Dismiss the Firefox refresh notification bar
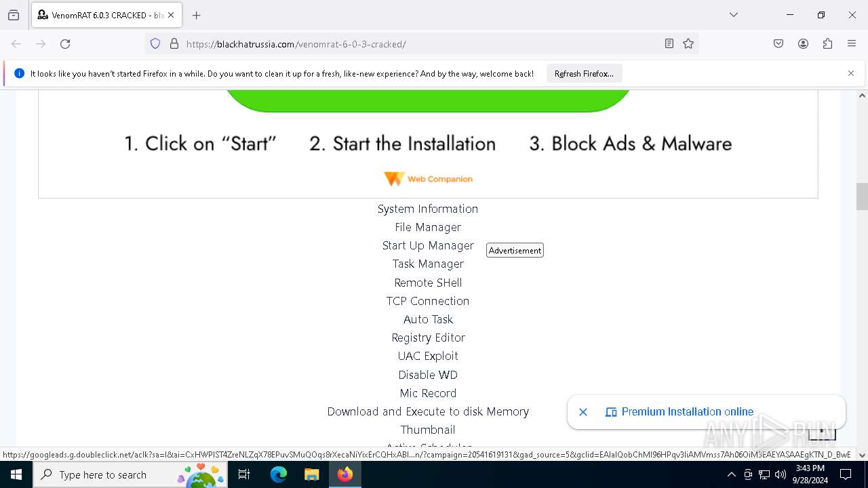868x488 pixels. 851,73
